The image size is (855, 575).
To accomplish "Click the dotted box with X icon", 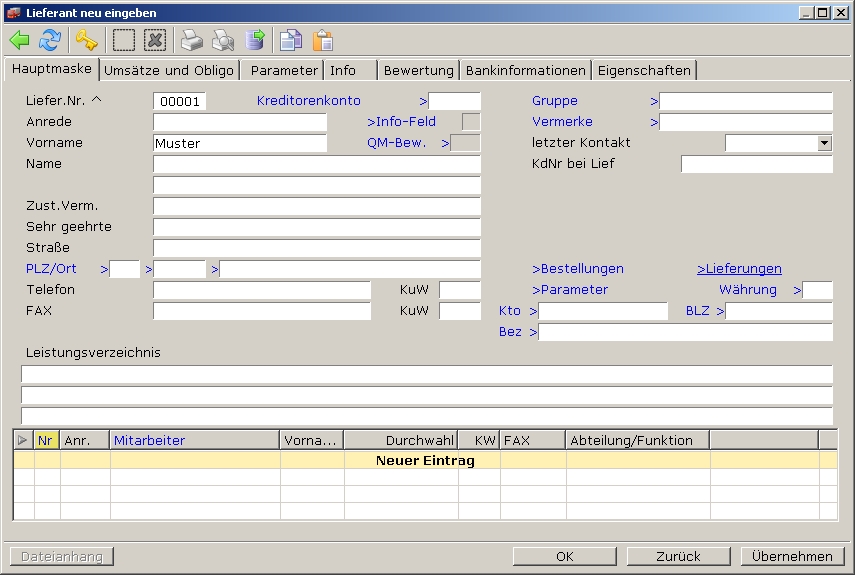I will coord(154,40).
